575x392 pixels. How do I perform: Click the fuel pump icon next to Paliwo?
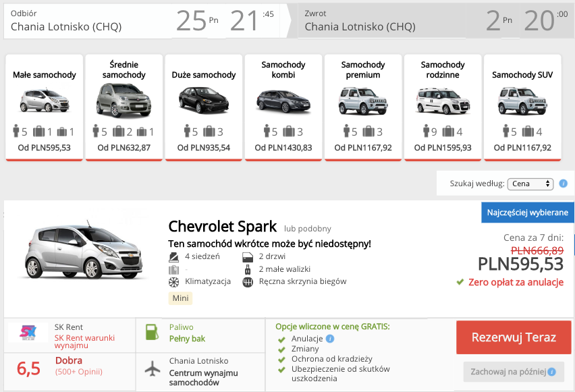[x=152, y=332]
